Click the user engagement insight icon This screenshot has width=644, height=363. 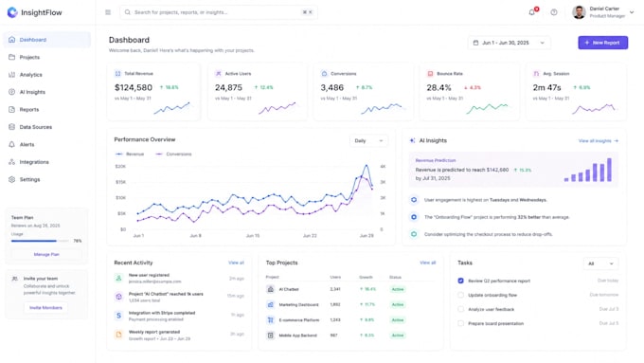pyautogui.click(x=414, y=200)
